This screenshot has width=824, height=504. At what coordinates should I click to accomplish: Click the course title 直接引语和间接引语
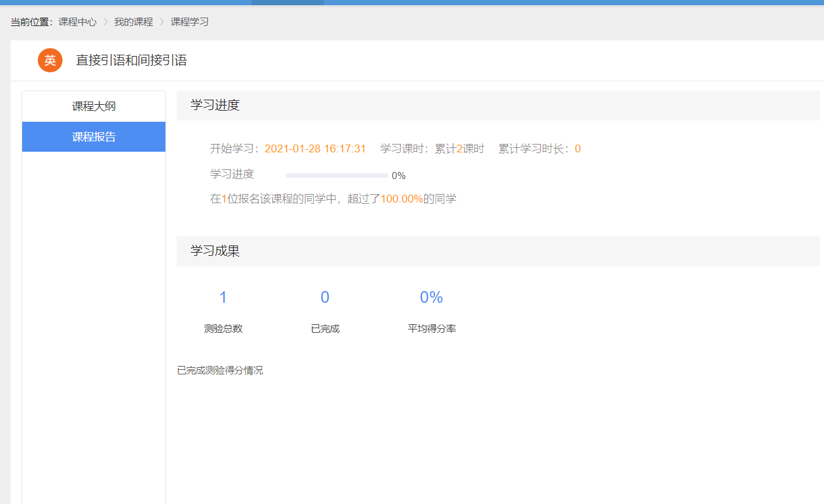132,61
